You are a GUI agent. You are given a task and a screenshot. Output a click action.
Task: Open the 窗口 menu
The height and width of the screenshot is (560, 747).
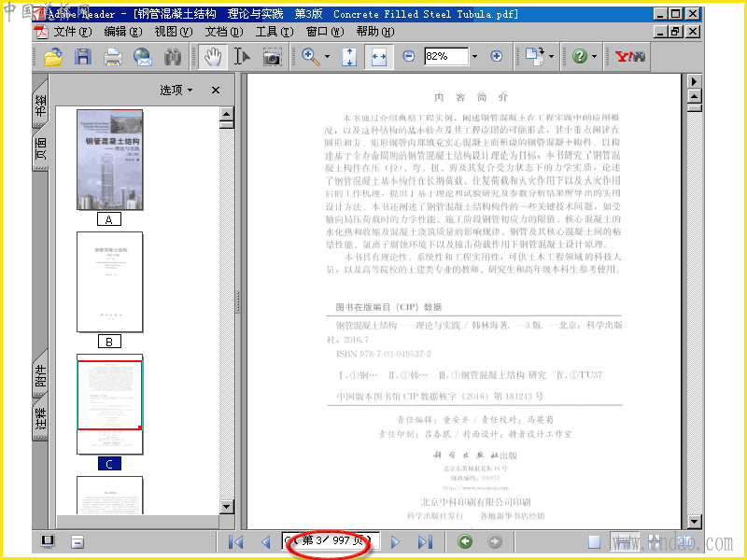325,32
